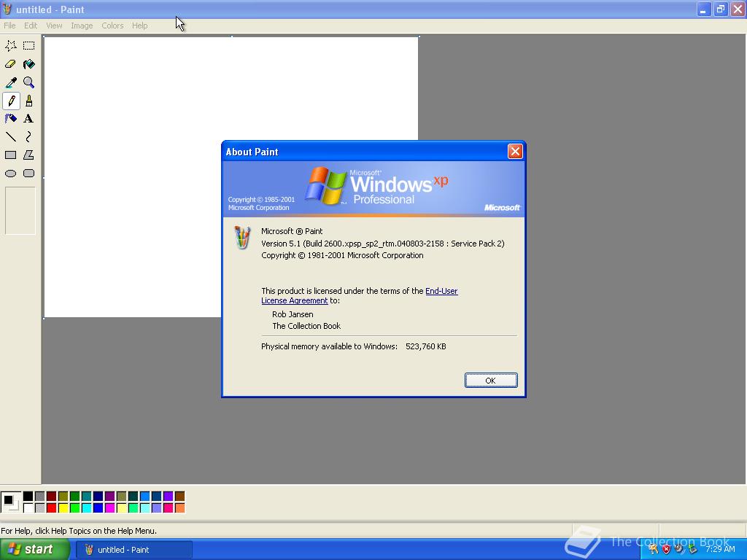
Task: Click the Version 5.1 build text line
Action: tap(382, 244)
